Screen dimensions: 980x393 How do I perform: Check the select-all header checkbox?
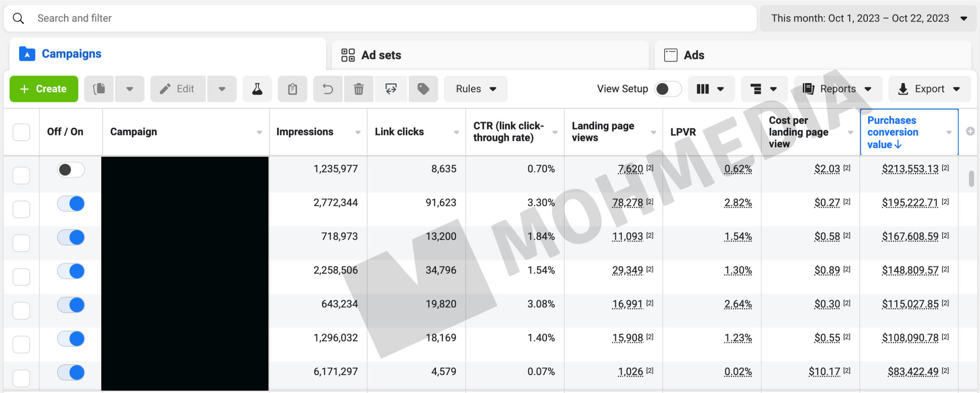pos(21,132)
